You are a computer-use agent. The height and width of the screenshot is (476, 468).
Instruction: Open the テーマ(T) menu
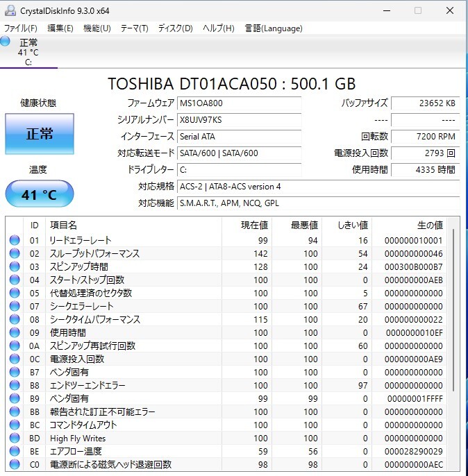point(134,28)
